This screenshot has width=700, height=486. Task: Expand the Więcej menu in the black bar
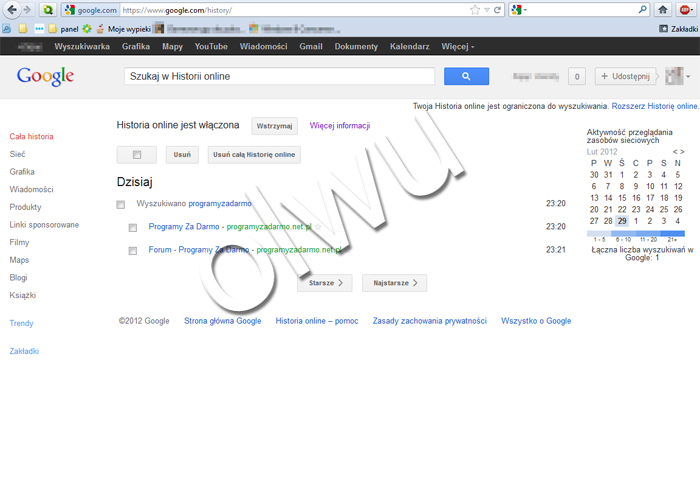(458, 46)
